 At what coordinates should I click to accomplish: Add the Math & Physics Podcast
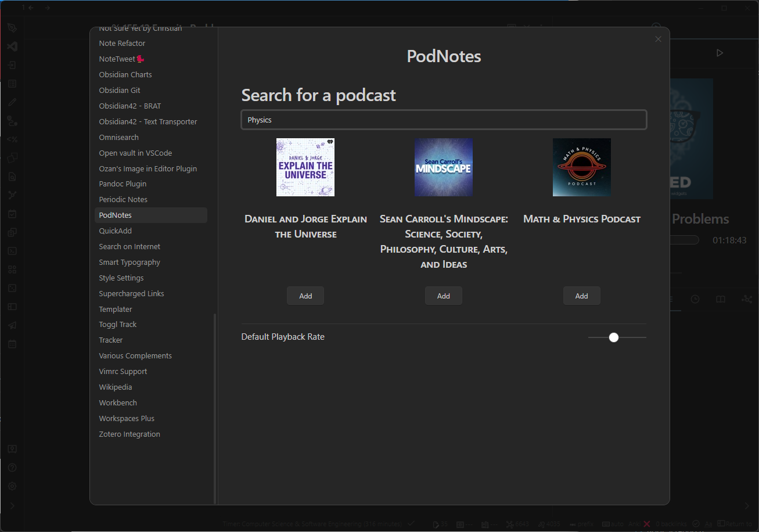(x=581, y=295)
